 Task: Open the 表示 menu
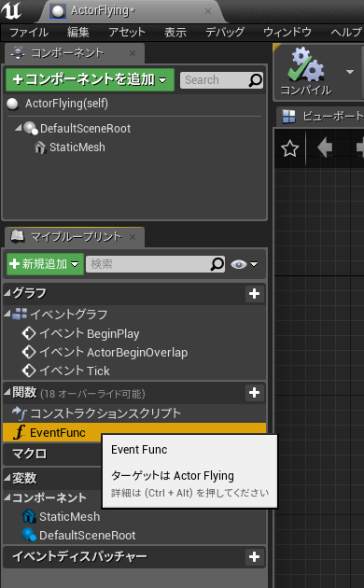tap(175, 33)
